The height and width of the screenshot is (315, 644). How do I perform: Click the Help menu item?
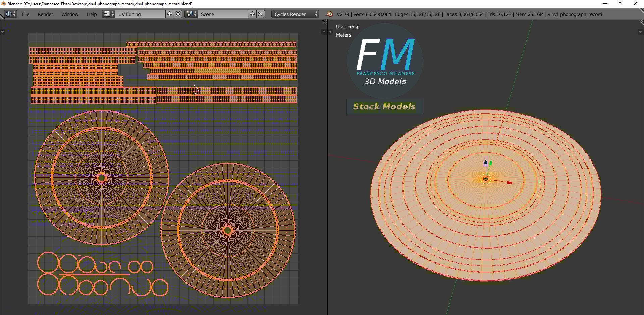coord(92,14)
